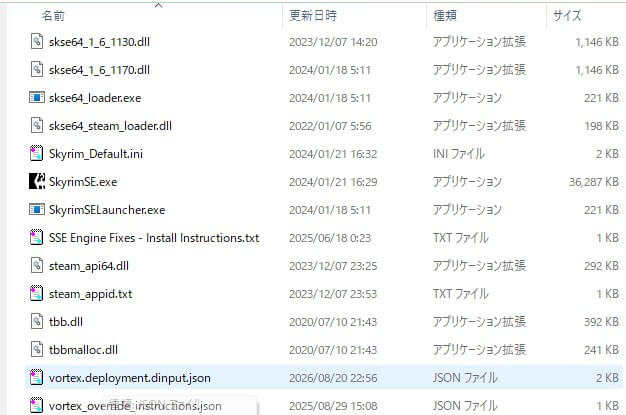
Task: Select file name tbbmalloc.dll
Action: click(x=83, y=350)
